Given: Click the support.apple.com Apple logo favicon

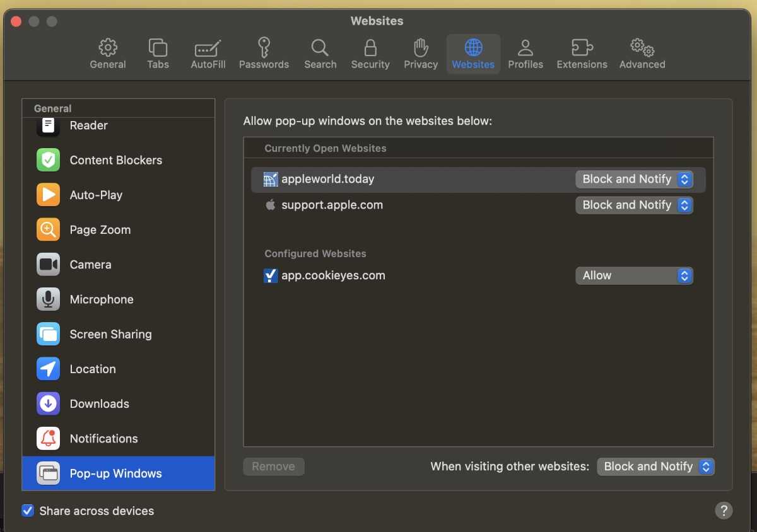Looking at the screenshot, I should [271, 205].
